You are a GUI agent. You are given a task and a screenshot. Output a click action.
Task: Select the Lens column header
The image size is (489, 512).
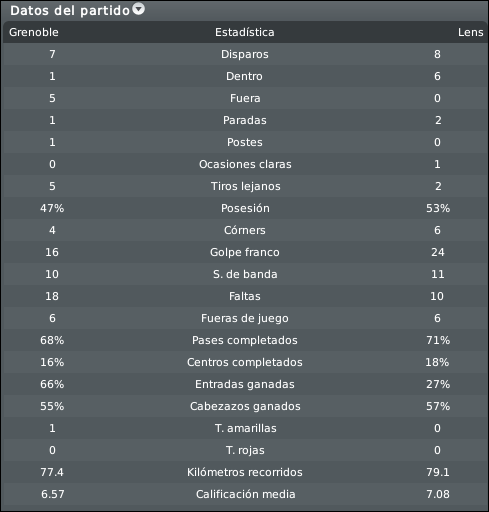click(470, 32)
